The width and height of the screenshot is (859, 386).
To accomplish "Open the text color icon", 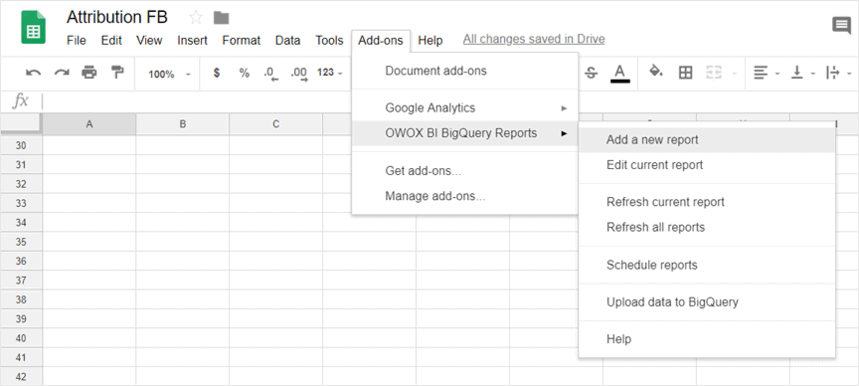I will [x=620, y=73].
